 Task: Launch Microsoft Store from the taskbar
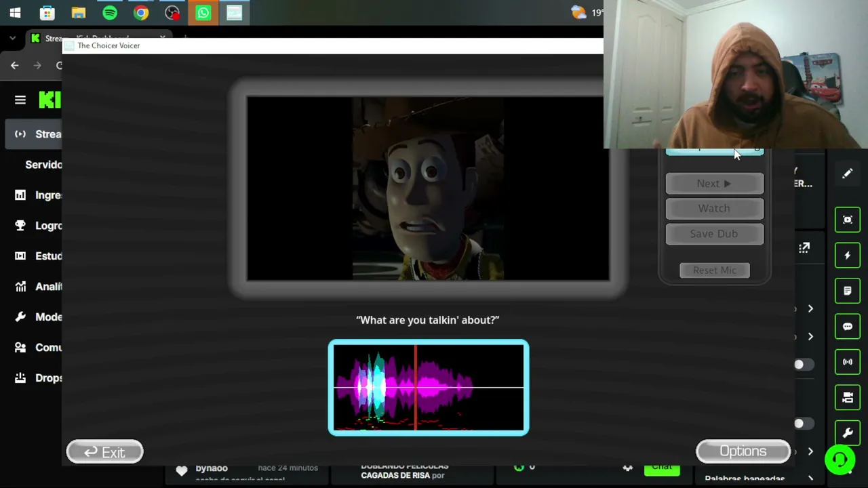point(47,13)
